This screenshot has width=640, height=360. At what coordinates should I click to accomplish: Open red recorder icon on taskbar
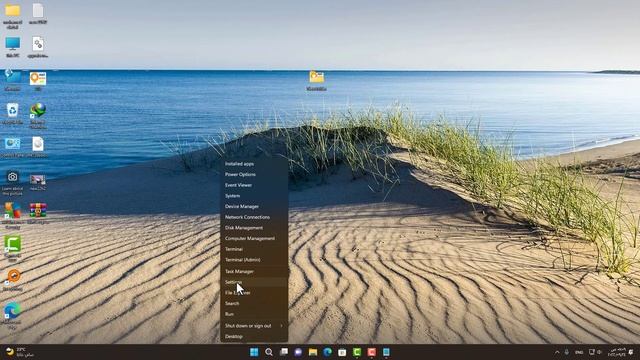(x=371, y=352)
